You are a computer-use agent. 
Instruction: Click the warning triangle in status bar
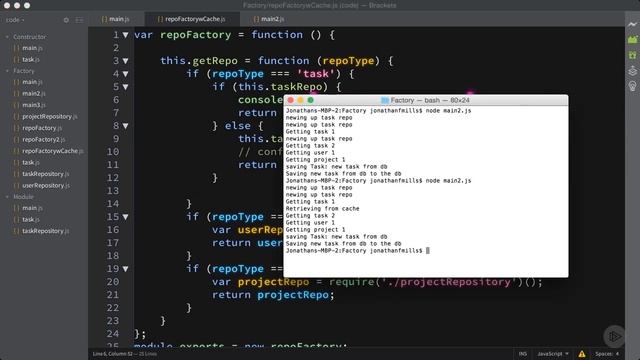[582, 354]
